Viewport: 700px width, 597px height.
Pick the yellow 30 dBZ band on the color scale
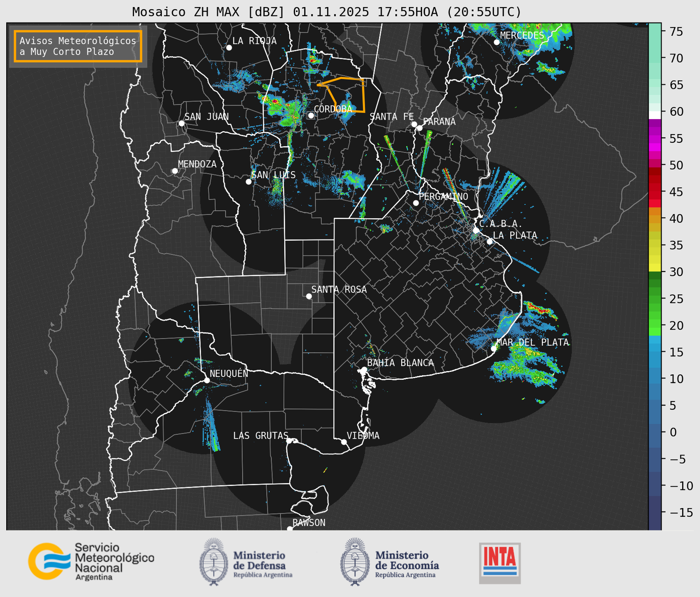click(654, 268)
